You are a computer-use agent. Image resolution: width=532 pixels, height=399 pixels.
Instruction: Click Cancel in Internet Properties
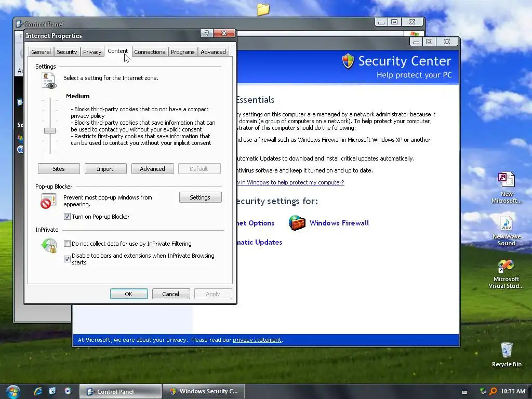pos(170,294)
